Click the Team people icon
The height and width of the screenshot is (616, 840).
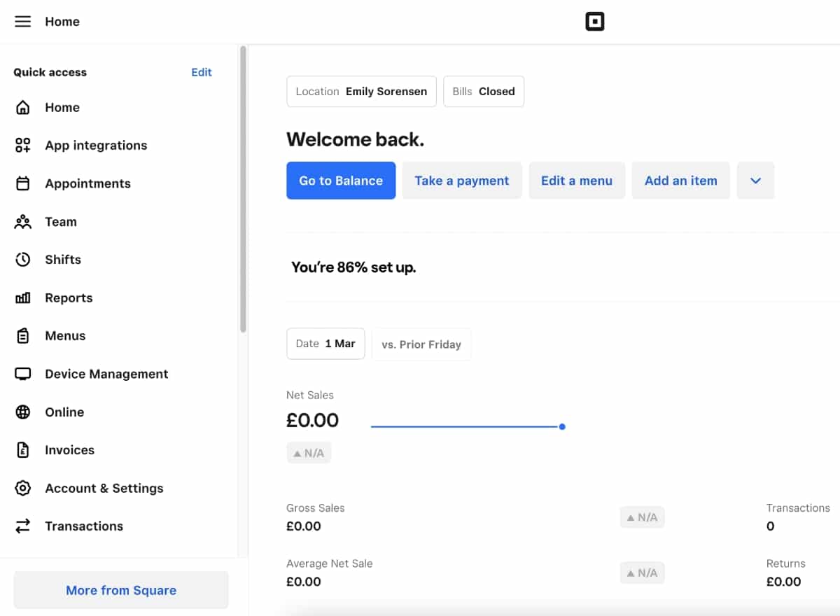point(23,222)
